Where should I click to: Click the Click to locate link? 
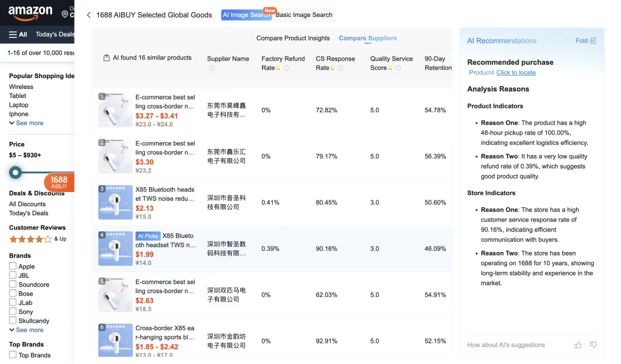[x=515, y=73]
